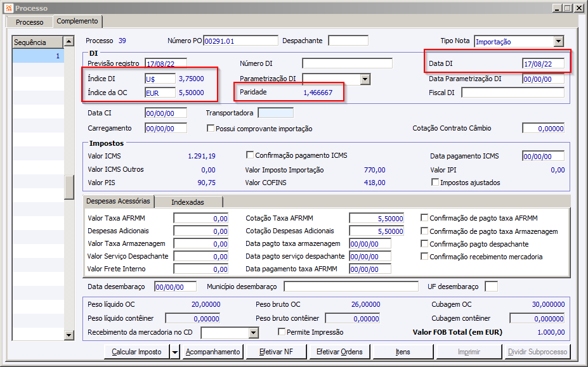The height and width of the screenshot is (367, 588).
Task: Enable Confirmação recebimento mercadoria
Action: coord(424,257)
